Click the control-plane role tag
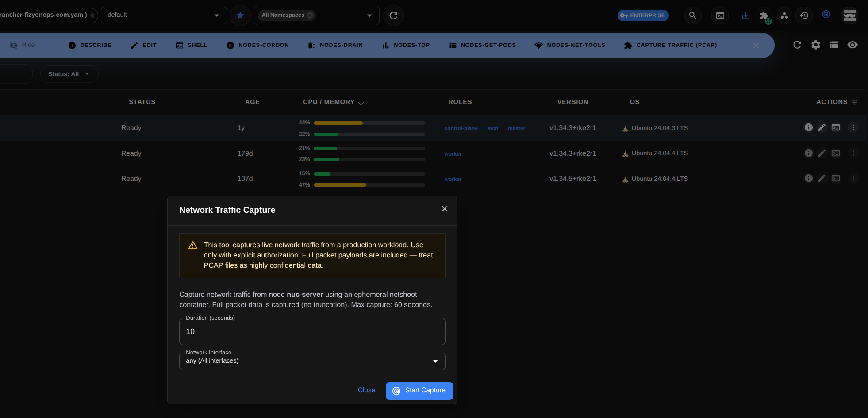 [x=461, y=128]
